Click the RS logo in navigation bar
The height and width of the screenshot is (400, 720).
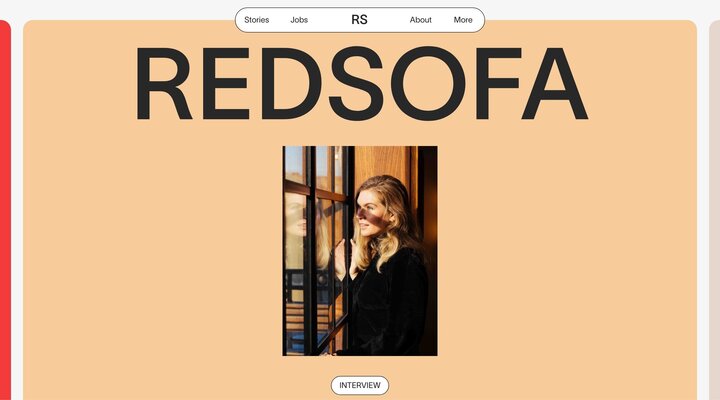coord(359,20)
